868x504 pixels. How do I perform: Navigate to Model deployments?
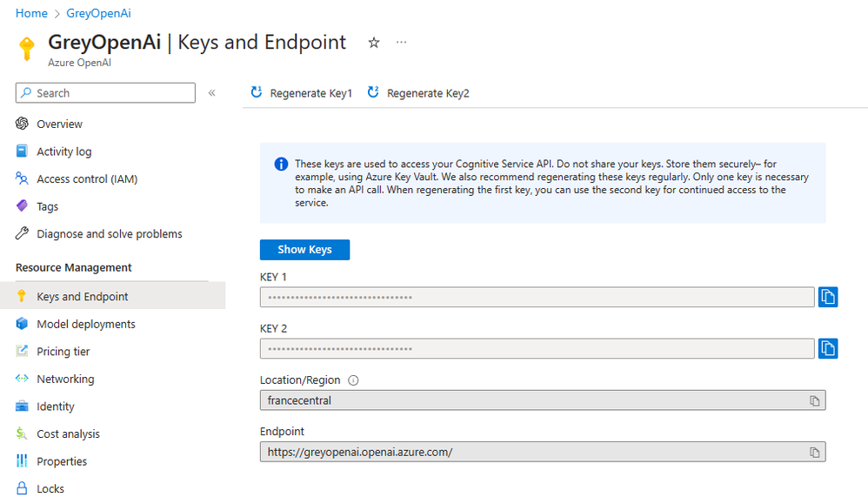[86, 324]
